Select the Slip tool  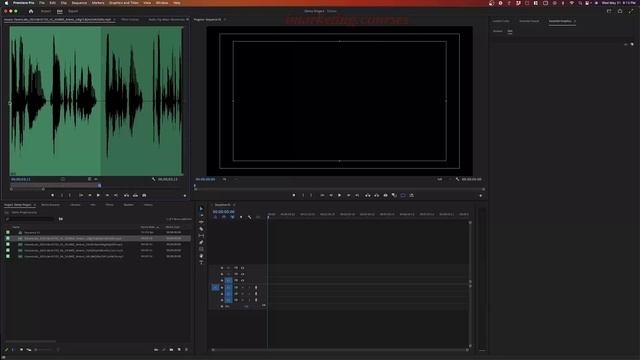coord(201,236)
